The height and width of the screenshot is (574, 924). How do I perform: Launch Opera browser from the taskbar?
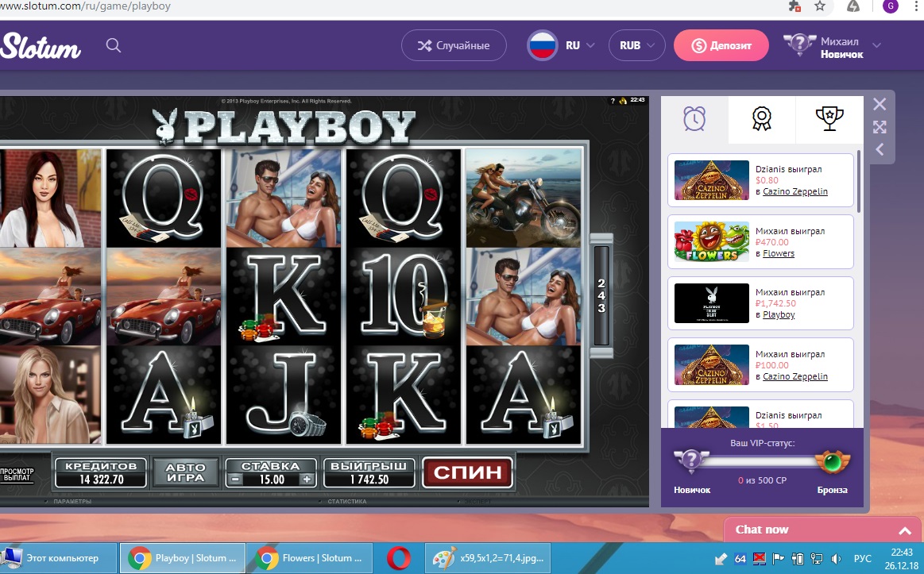[399, 558]
